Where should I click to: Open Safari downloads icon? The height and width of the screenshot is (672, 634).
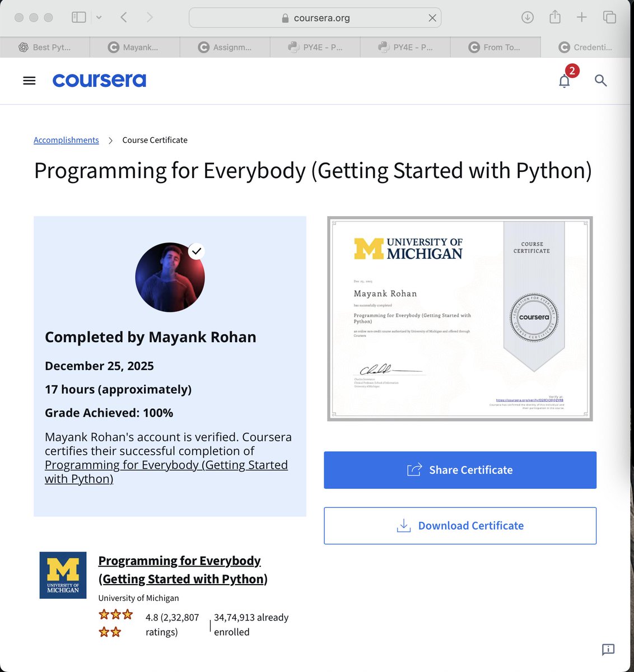click(x=527, y=17)
